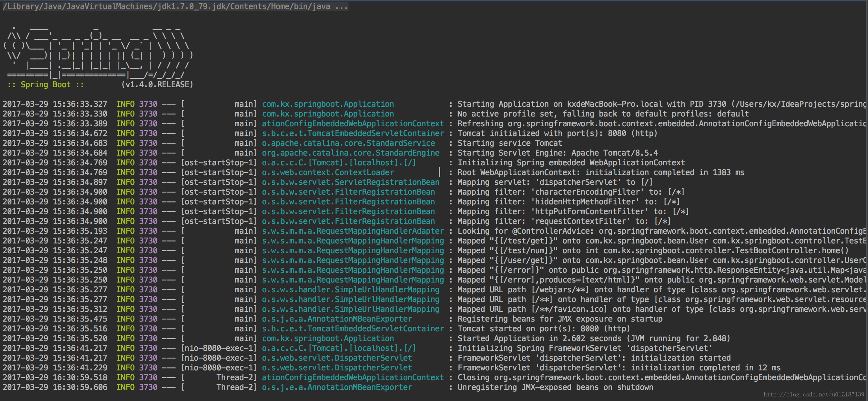The width and height of the screenshot is (868, 401).
Task: Click 'Mapped URL path [/webjars/**]' message
Action: [662, 290]
